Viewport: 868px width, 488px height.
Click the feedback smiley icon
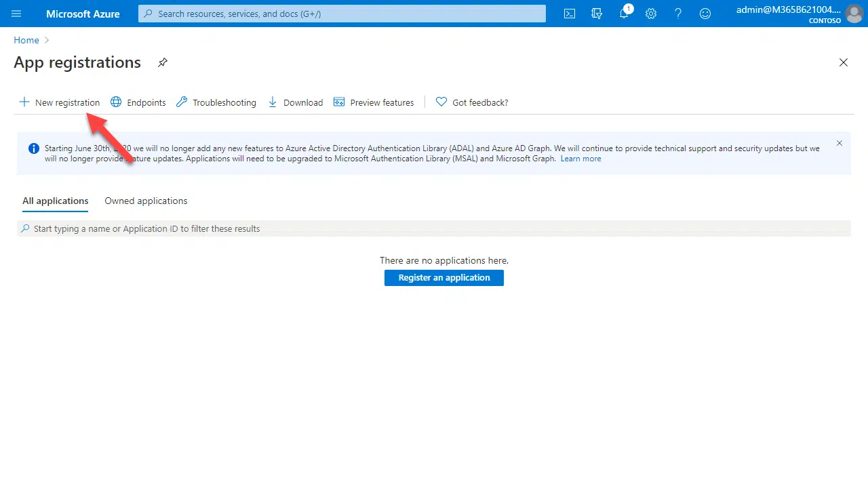click(x=705, y=14)
